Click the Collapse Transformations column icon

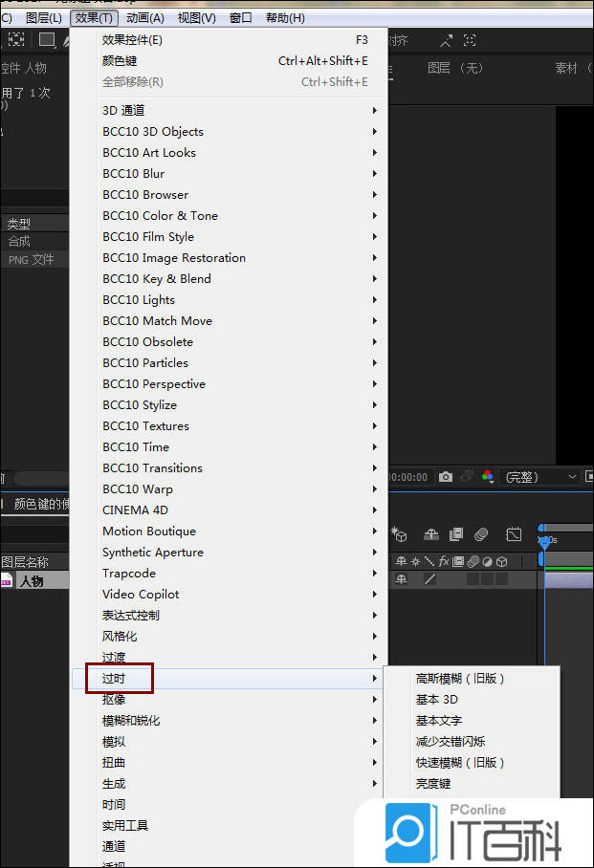pos(415,562)
